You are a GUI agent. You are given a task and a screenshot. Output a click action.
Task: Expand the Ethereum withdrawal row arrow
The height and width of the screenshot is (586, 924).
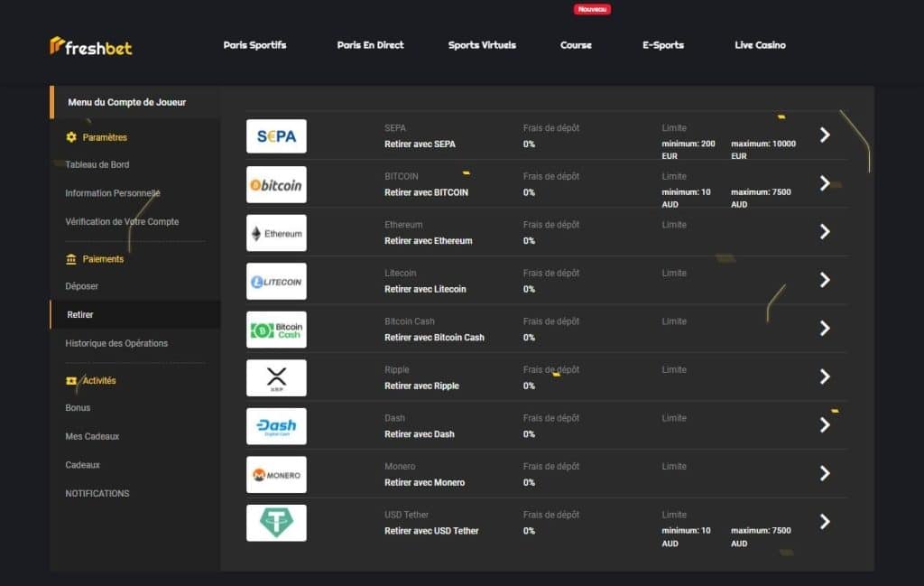point(825,232)
